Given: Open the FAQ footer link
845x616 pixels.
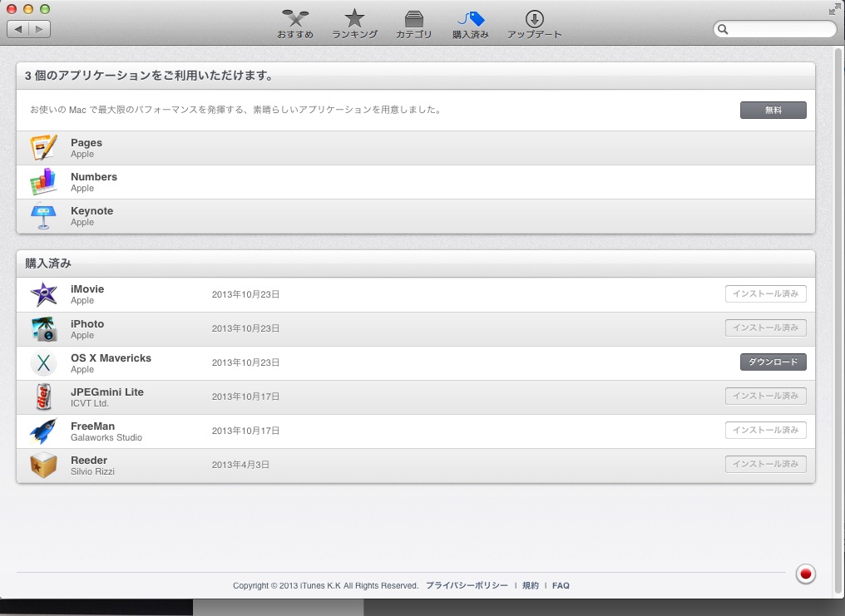Looking at the screenshot, I should [561, 585].
